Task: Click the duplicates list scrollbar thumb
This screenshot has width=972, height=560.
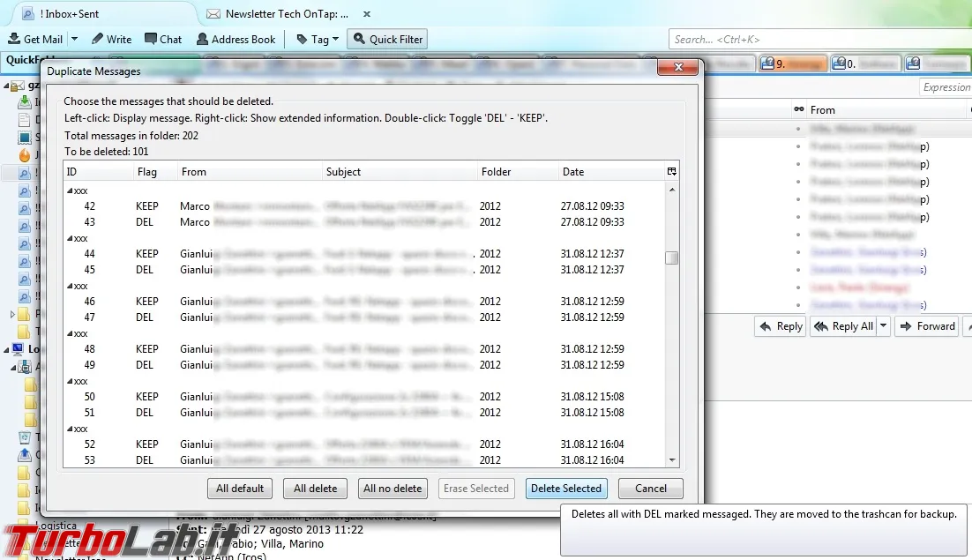Action: (x=671, y=258)
